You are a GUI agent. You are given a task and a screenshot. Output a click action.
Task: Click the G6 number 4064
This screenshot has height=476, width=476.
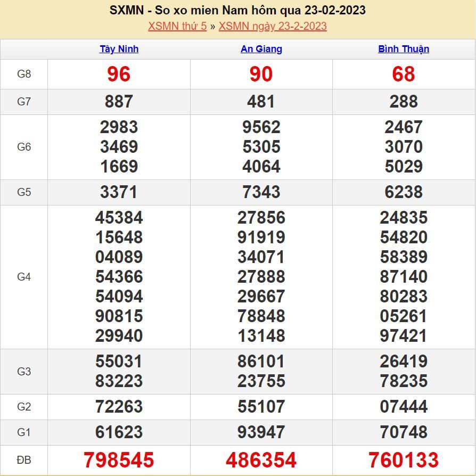pyautogui.click(x=261, y=167)
